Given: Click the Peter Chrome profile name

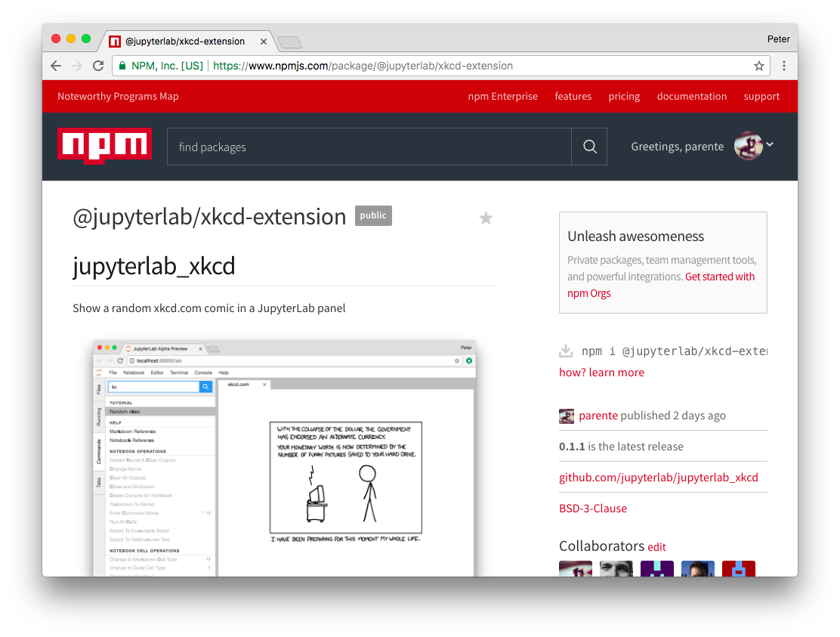Looking at the screenshot, I should 778,39.
